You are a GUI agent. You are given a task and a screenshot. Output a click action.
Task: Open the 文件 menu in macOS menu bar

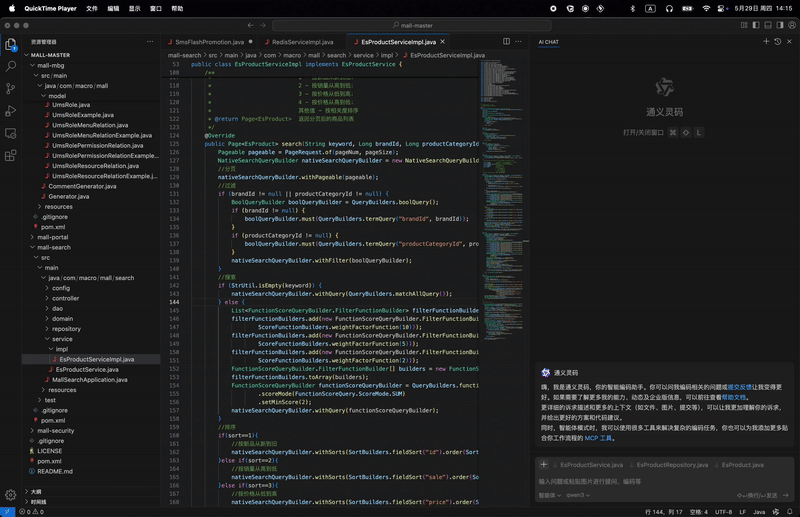tap(92, 8)
